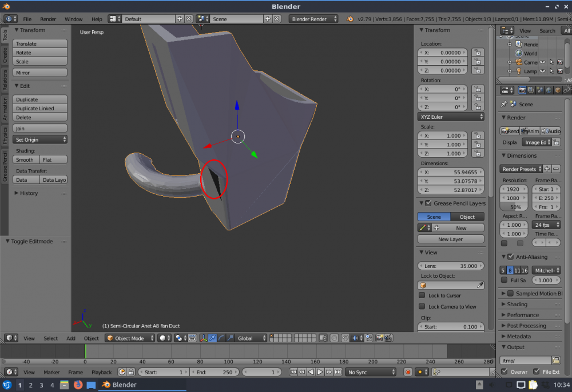Expand the Performance panel

pos(523,315)
